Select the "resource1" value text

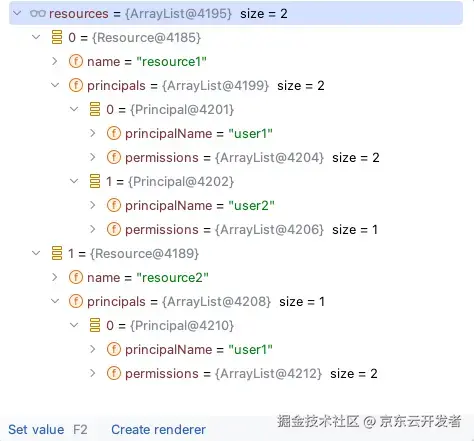(x=172, y=62)
